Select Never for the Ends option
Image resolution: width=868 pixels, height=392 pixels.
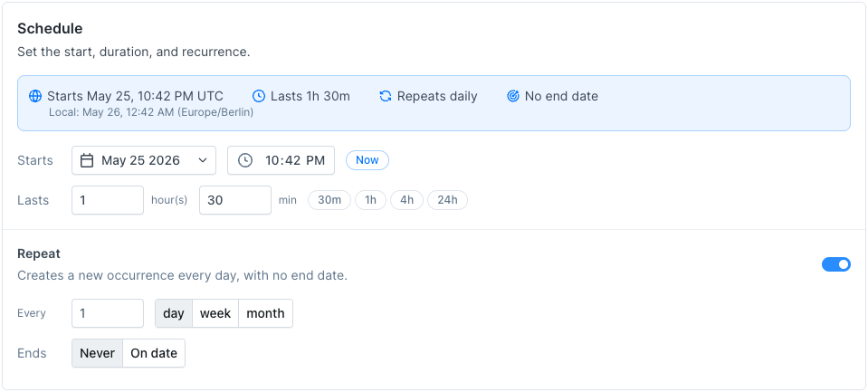pos(98,353)
